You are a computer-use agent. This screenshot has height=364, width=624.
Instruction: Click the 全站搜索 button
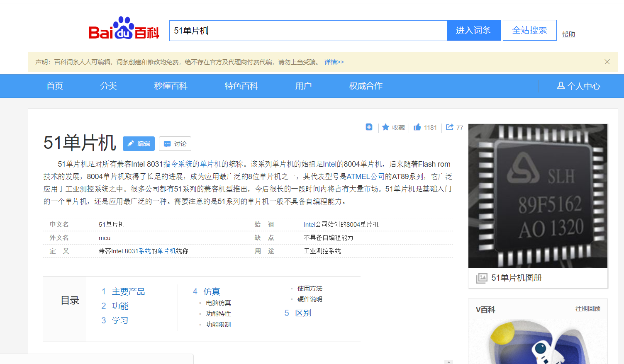(x=529, y=30)
